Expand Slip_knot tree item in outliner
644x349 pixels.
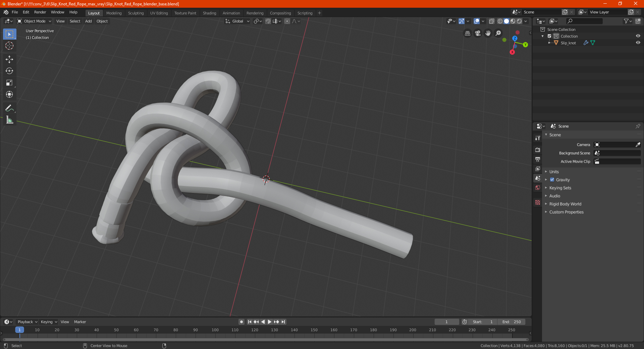click(549, 43)
